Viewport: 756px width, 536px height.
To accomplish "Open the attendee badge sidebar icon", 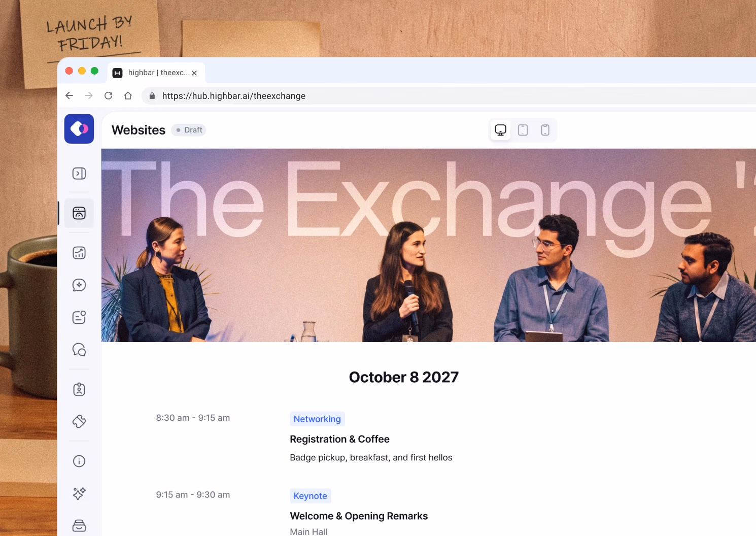I will (x=79, y=389).
